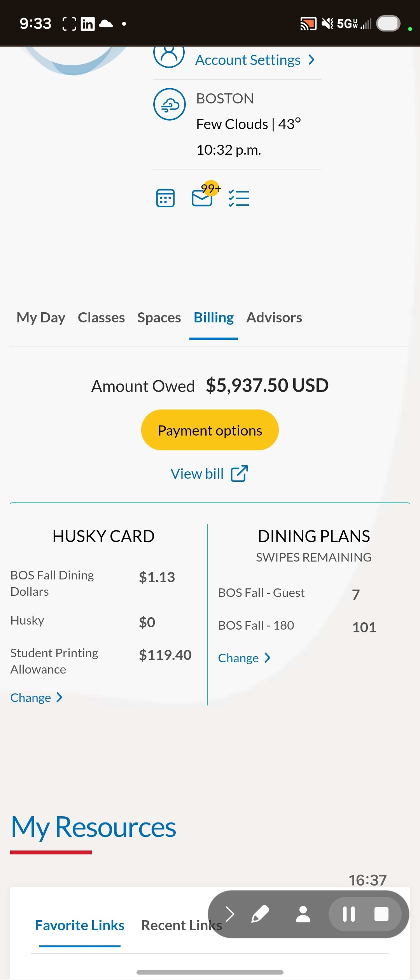This screenshot has height=980, width=420.
Task: Select the Recent Links tab
Action: tap(181, 926)
